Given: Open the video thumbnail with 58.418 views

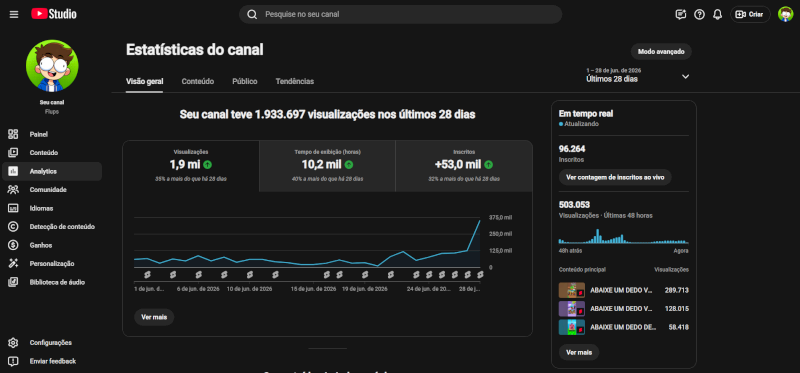Looking at the screenshot, I should coord(572,327).
